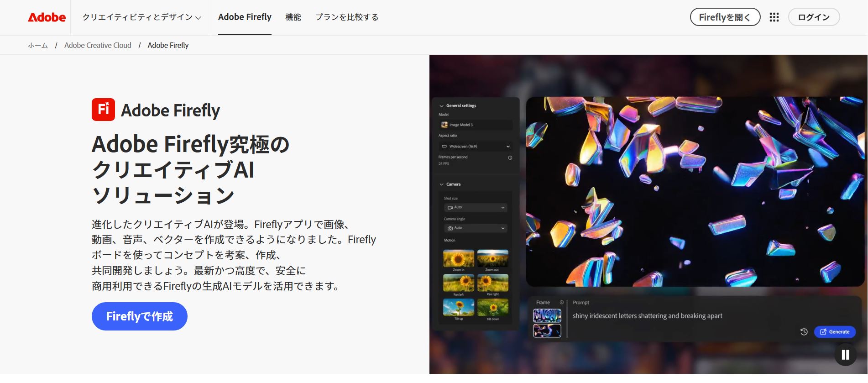Click the ログイン button
Screen dimensions: 868x383
point(814,17)
